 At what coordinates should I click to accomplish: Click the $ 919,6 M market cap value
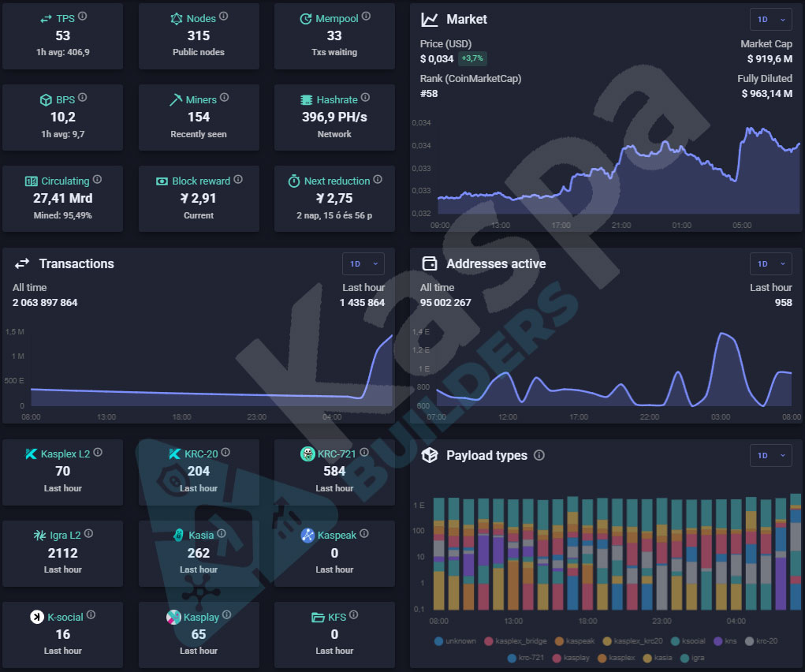[770, 59]
